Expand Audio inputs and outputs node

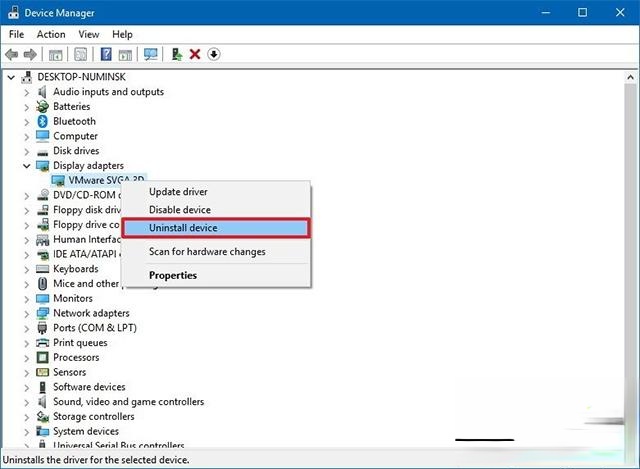pos(27,92)
